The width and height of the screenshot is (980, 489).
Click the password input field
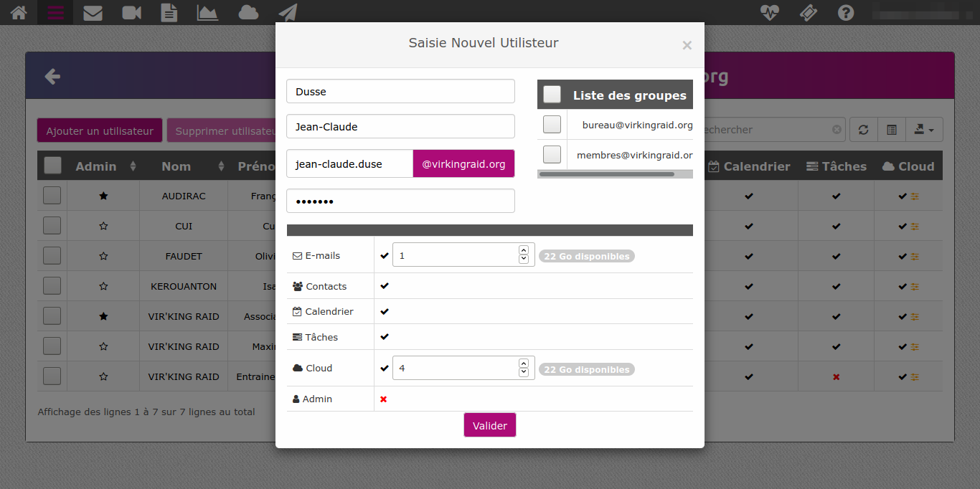[400, 201]
